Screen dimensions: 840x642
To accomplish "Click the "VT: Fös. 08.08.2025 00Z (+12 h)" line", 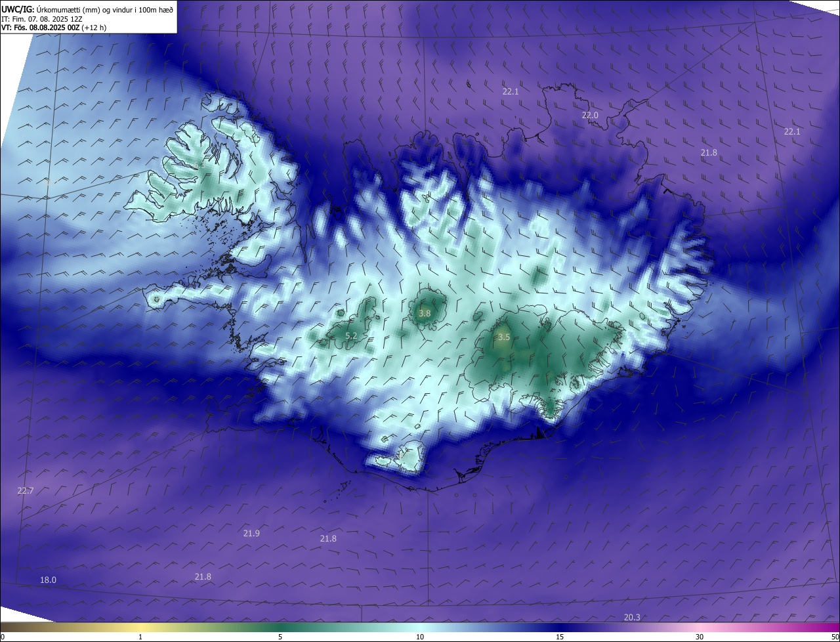I will (54, 28).
